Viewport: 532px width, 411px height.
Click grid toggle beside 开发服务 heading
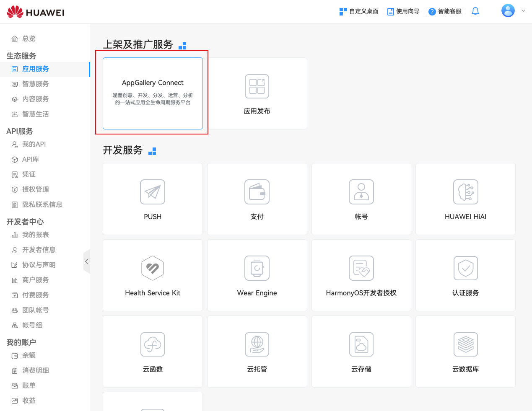(x=152, y=151)
